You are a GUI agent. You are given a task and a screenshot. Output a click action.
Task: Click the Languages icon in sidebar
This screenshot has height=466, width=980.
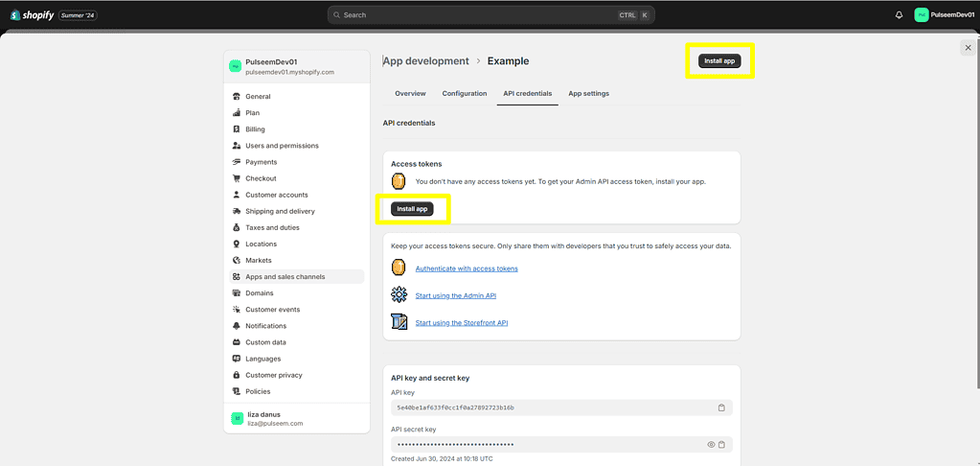(237, 359)
